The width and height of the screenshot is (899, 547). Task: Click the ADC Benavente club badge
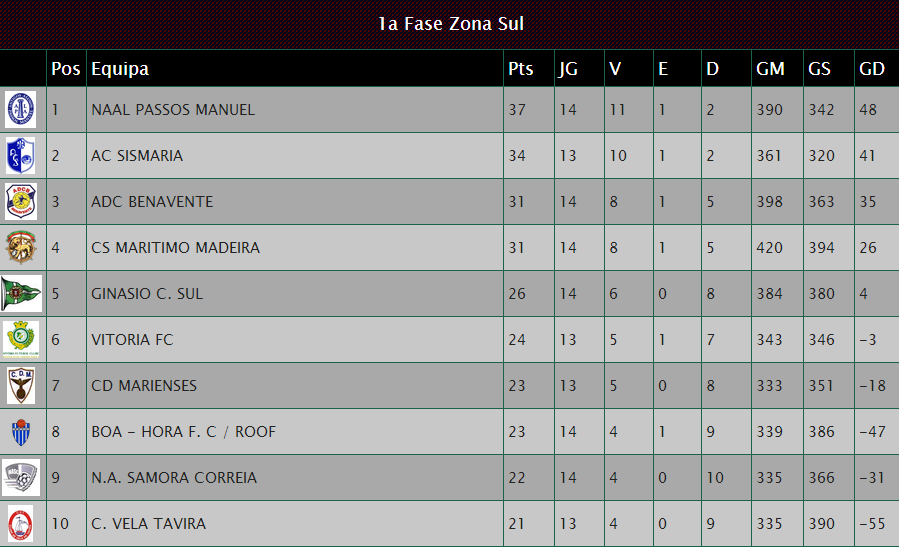coord(21,201)
